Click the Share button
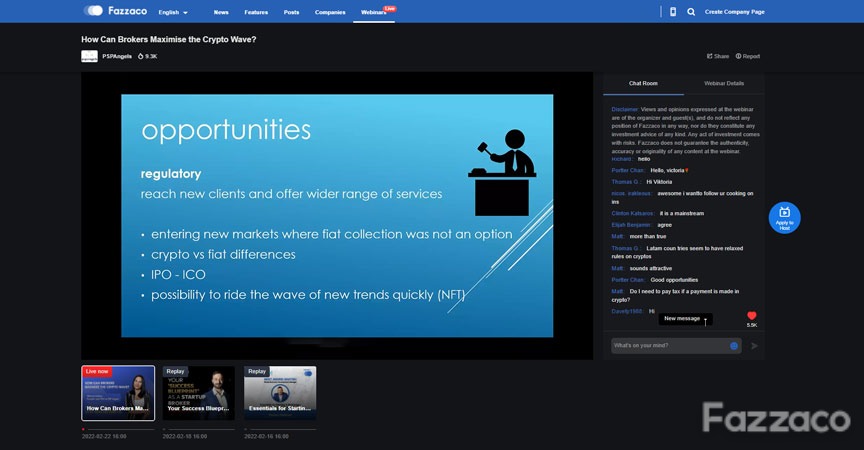The image size is (864, 450). 718,56
